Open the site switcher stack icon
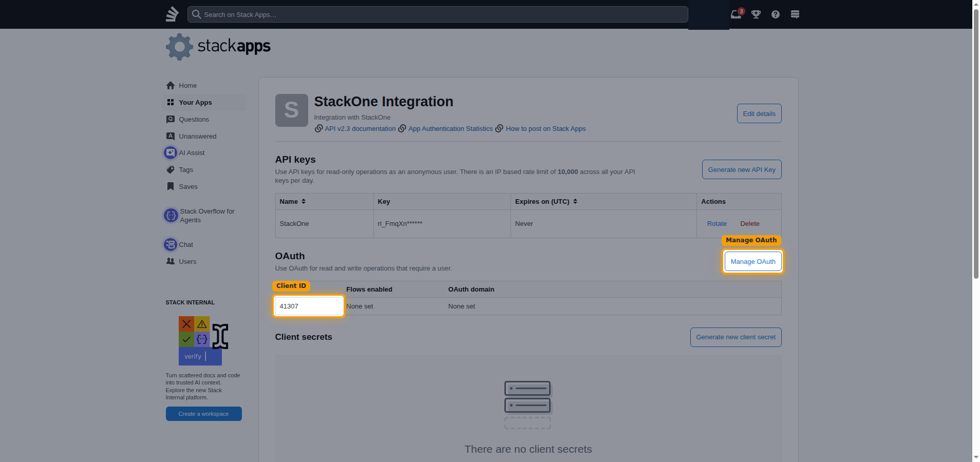This screenshot has height=462, width=980. (795, 14)
